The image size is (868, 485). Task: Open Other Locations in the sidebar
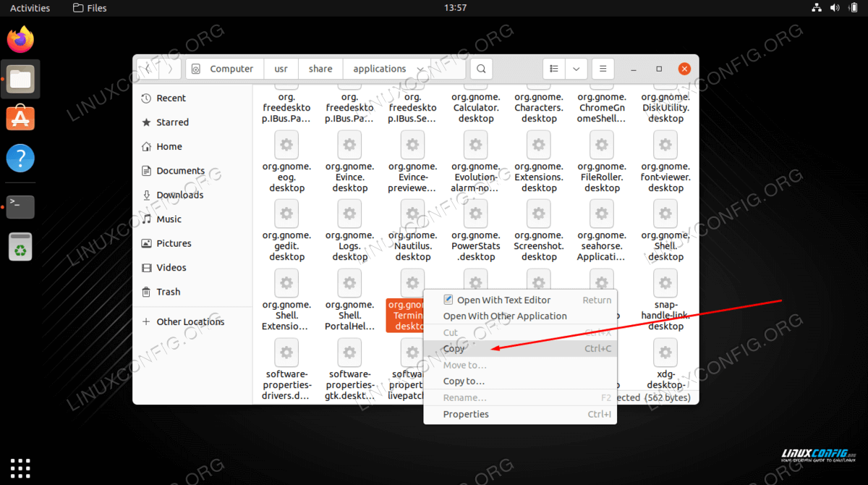coord(193,321)
